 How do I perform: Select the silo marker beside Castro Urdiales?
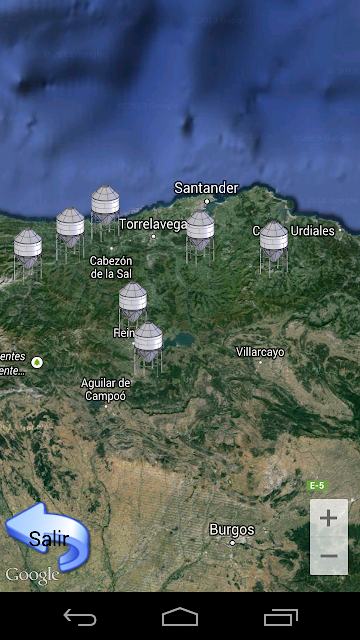(x=273, y=249)
